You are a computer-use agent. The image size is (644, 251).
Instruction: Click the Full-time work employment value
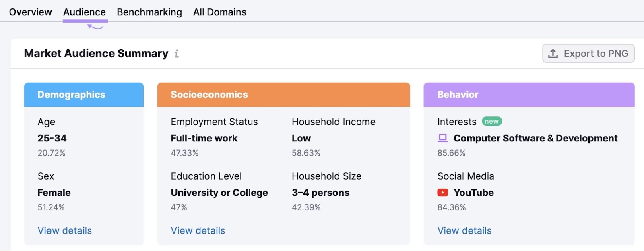[x=204, y=138]
